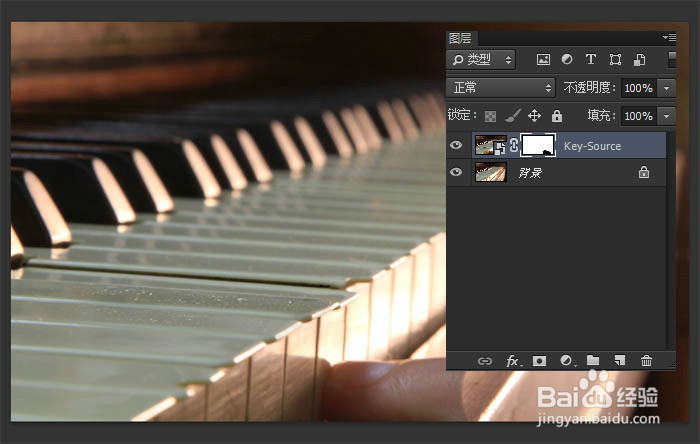Select the Key-Source layer mask thumbnail

coord(539,145)
